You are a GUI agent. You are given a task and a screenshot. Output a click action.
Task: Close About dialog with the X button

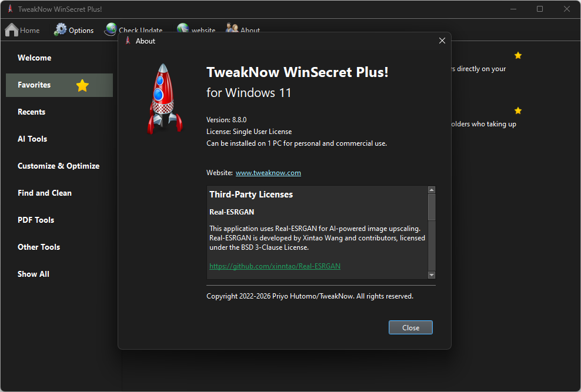442,41
